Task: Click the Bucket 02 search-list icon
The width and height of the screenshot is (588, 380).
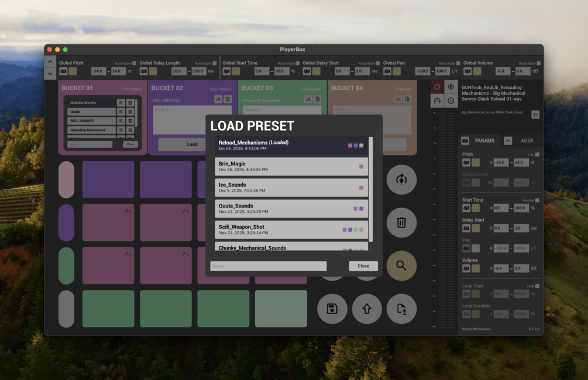Action: coord(218,99)
